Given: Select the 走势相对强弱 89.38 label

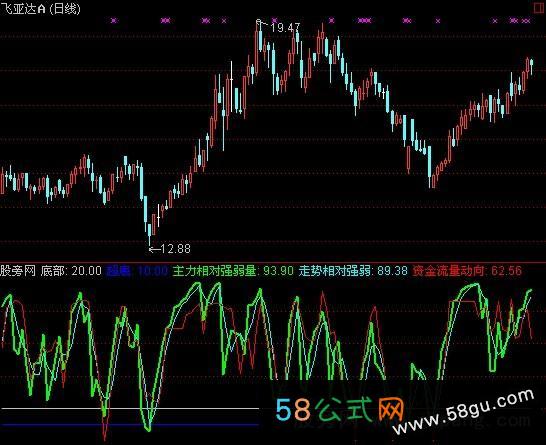Looking at the screenshot, I should [x=353, y=271].
